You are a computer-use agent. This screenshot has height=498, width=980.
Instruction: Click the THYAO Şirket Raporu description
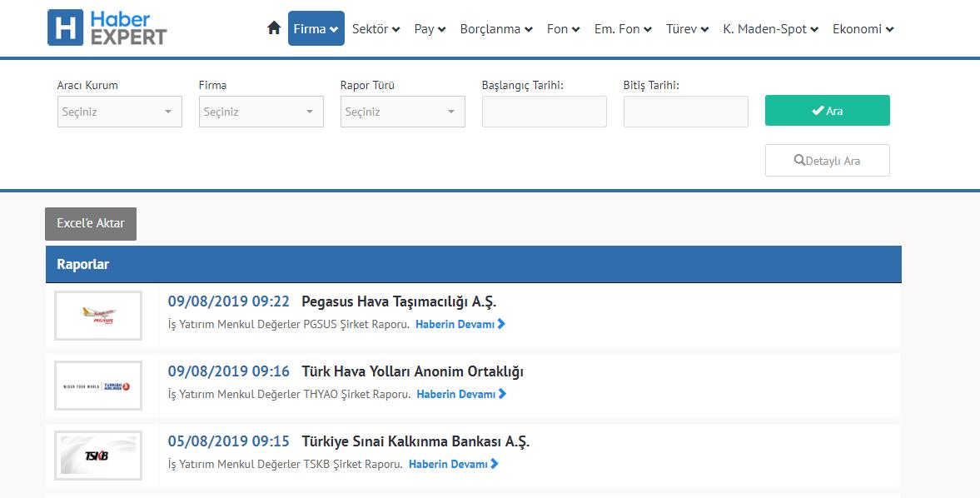point(290,394)
